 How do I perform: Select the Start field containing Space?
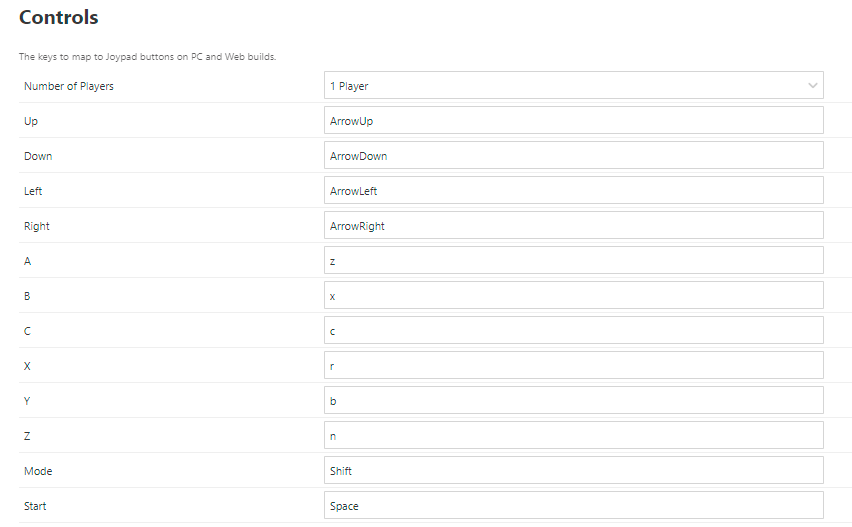tap(573, 506)
